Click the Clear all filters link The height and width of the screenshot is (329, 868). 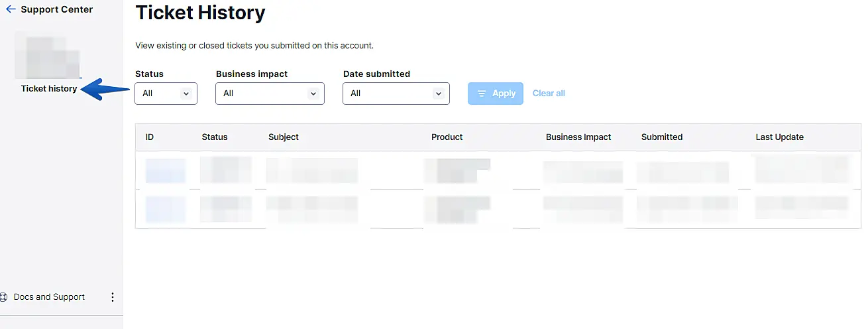pyautogui.click(x=549, y=94)
